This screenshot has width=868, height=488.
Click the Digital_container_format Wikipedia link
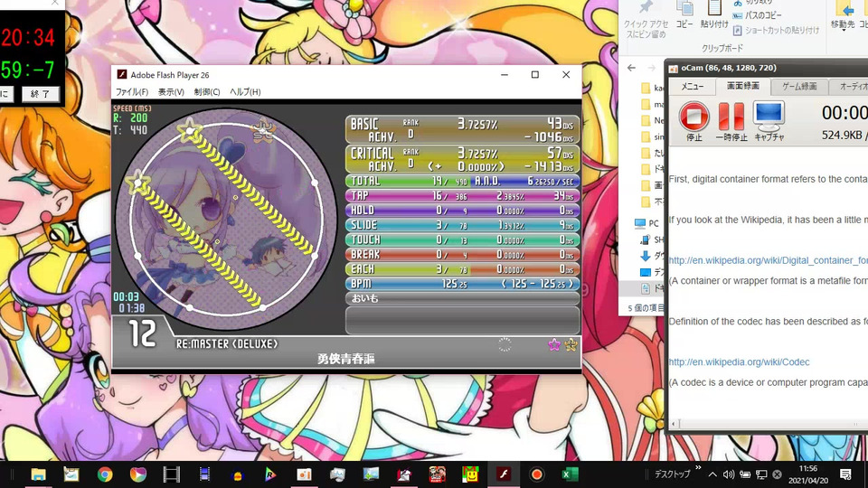(x=768, y=260)
